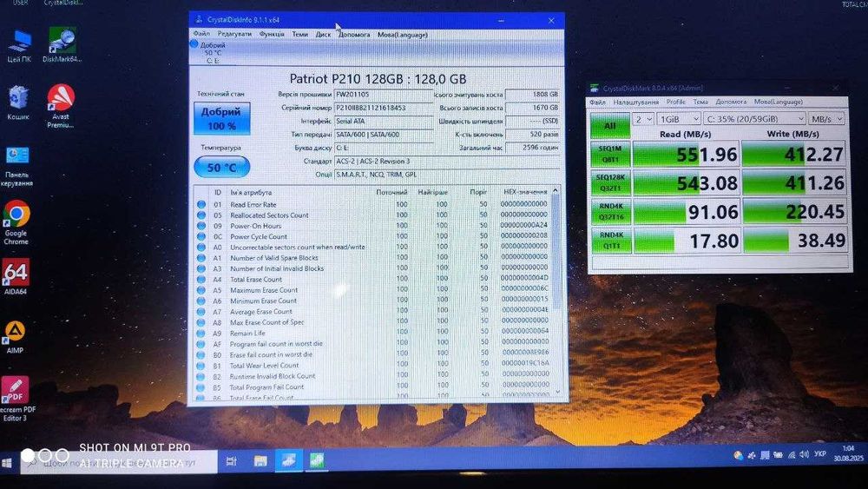This screenshot has height=489, width=868.
Task: Click the Добрий 100% health status button
Action: coord(221,118)
